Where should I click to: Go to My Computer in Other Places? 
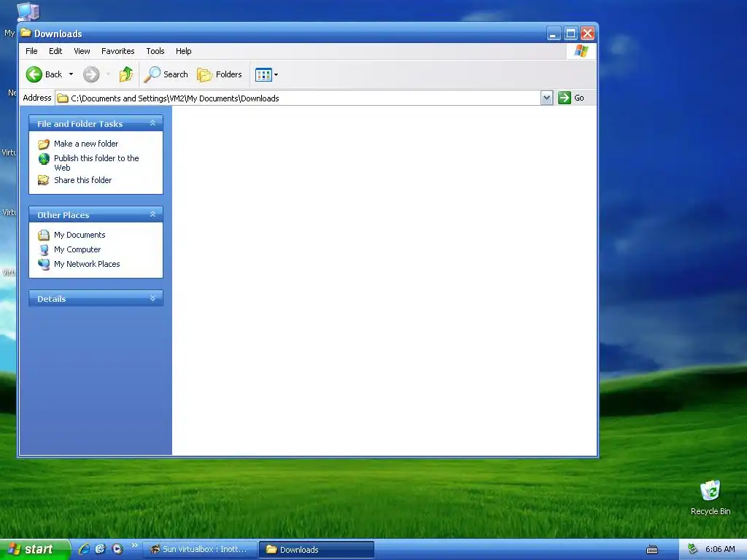click(x=77, y=249)
